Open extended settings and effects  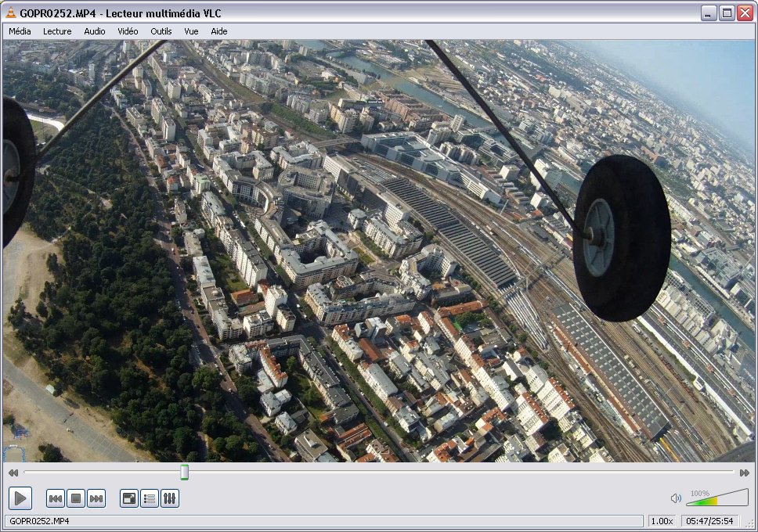coord(170,498)
